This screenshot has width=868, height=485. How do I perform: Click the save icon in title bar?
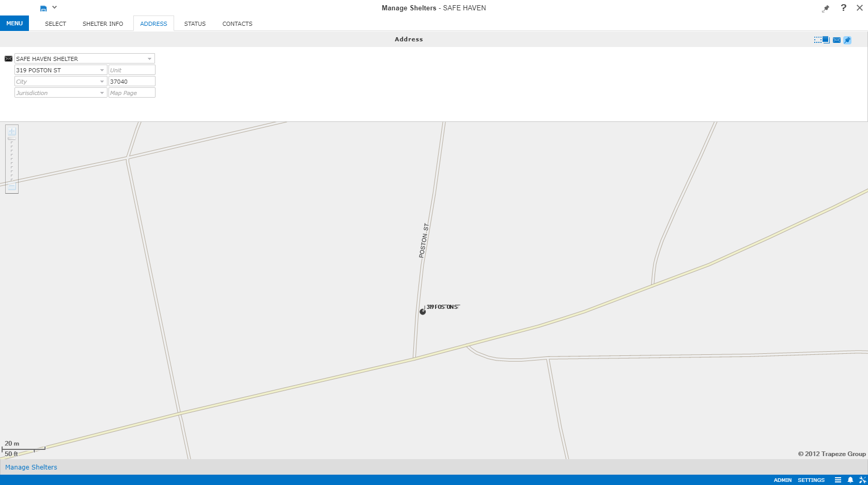[43, 8]
